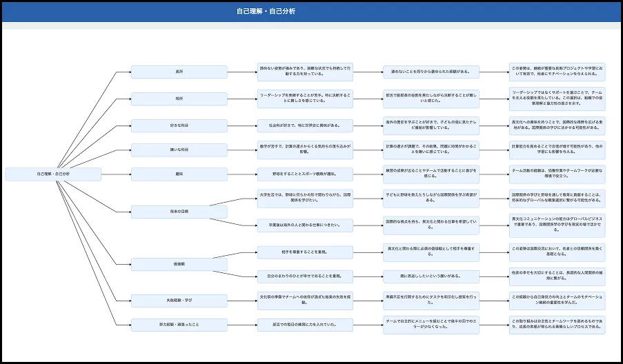
Task: Click node 自分のまわりのひとが幸せであることを重視
Action: pyautogui.click(x=305, y=276)
